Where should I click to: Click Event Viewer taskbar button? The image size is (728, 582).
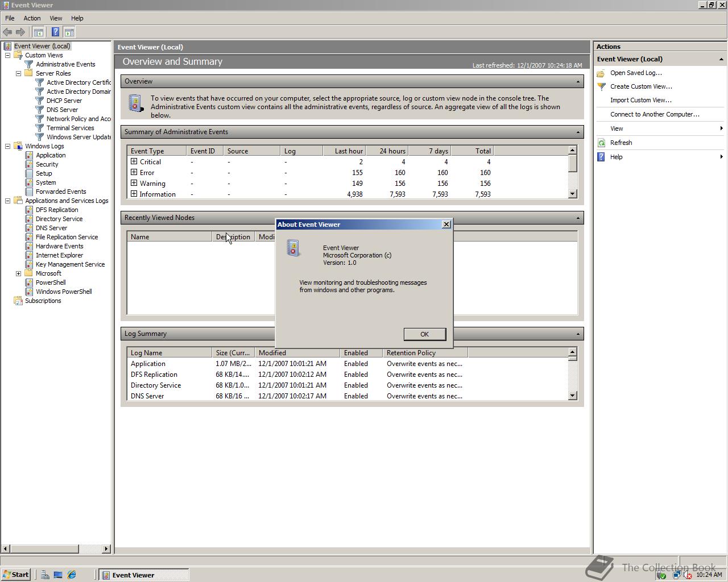[144, 575]
